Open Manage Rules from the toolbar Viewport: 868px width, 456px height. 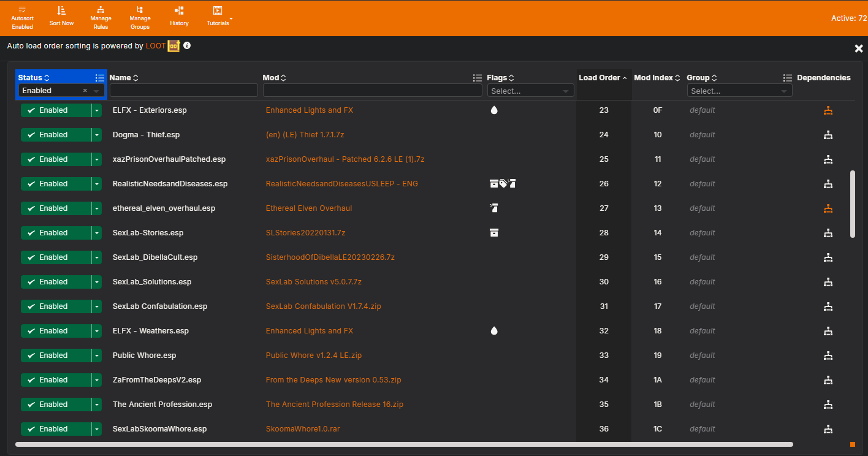(101, 17)
